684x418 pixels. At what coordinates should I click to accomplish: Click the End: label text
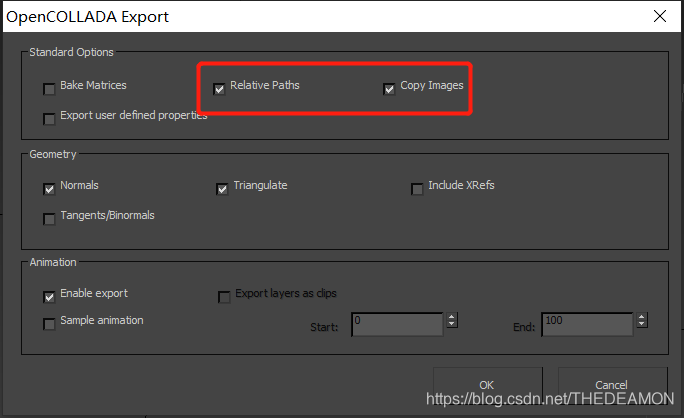[x=524, y=327]
